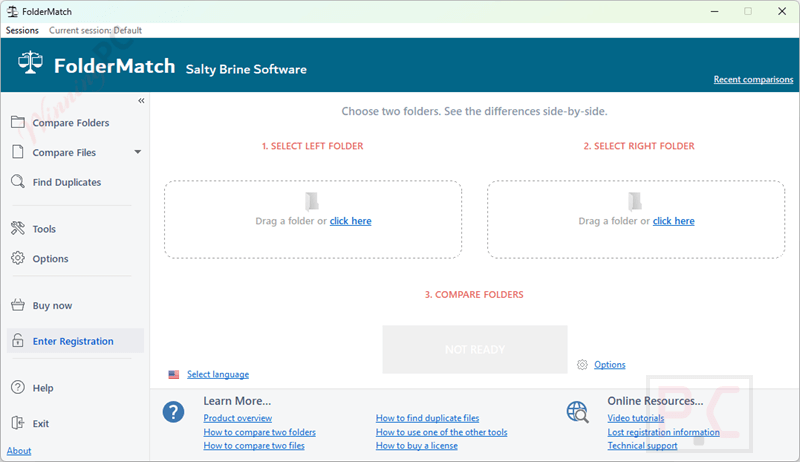The height and width of the screenshot is (462, 800).
Task: Open the Recent comparisons link
Action: tap(753, 79)
